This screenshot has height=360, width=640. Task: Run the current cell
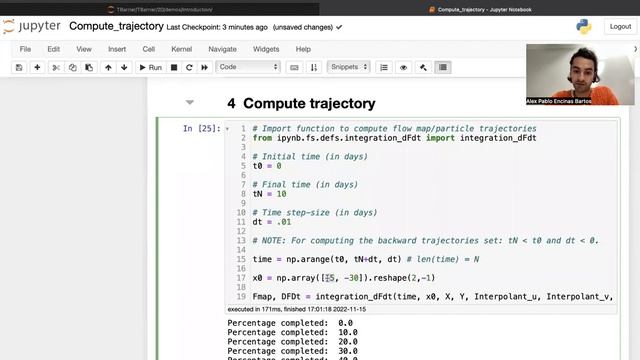tap(150, 67)
